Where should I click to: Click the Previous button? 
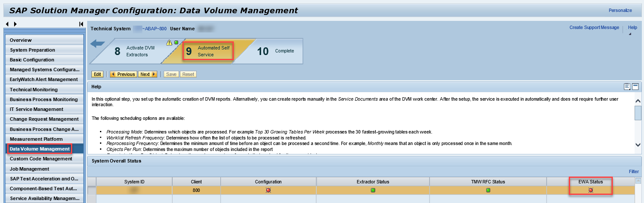pyautogui.click(x=123, y=74)
